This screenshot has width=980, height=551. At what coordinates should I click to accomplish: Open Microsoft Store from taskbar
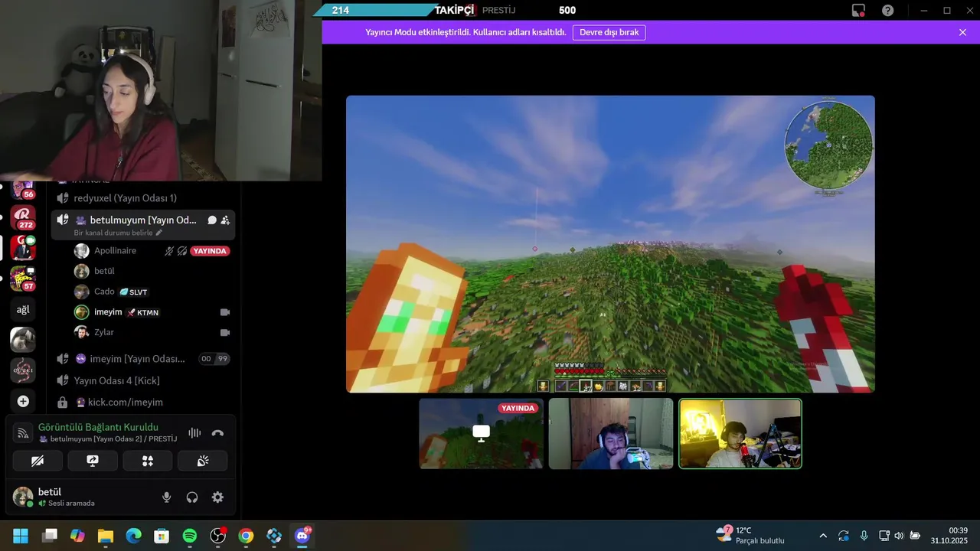(162, 536)
